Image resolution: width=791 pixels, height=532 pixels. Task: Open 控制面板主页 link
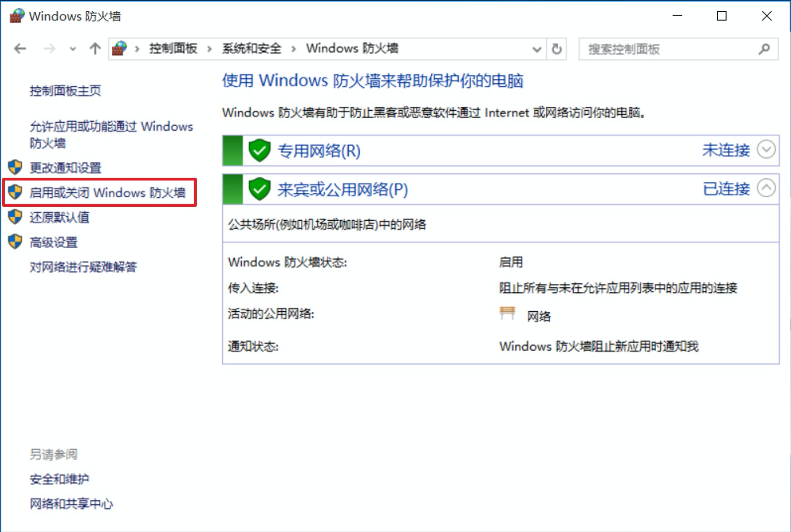pos(66,91)
